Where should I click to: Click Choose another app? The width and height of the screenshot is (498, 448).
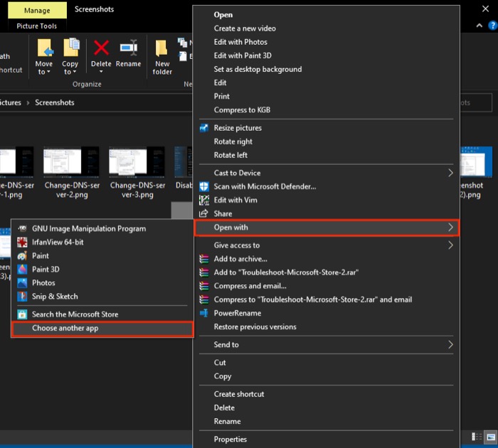(102, 329)
